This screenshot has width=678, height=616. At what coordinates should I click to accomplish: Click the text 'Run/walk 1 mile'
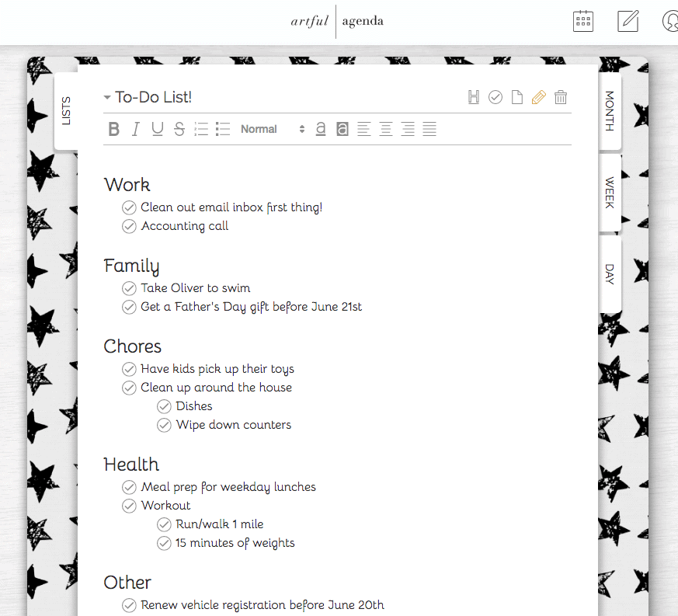click(220, 524)
